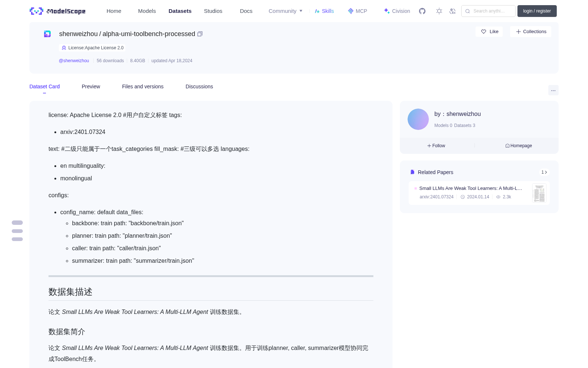Image resolution: width=588 pixels, height=368 pixels.
Task: Click the 数据集简介 heading
Action: [67, 332]
